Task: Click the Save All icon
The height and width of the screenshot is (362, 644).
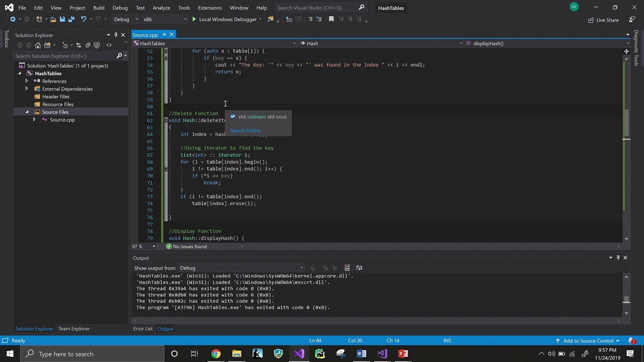Action: coord(71,19)
